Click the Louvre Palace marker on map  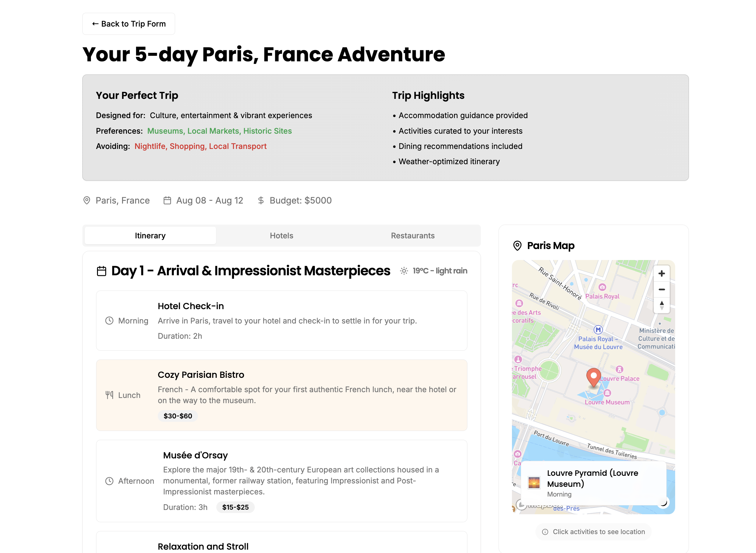tap(619, 369)
